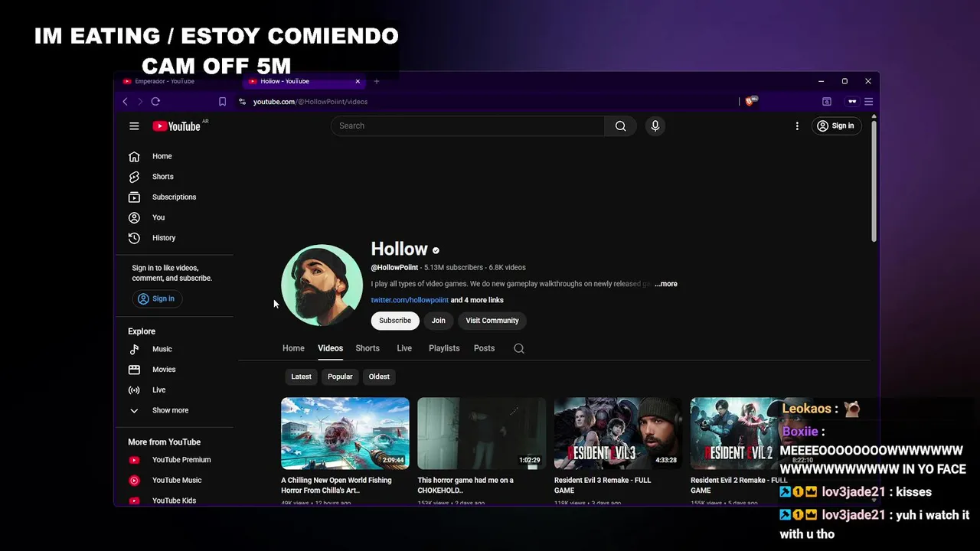Reload the page
The image size is (980, 551).
tap(155, 101)
